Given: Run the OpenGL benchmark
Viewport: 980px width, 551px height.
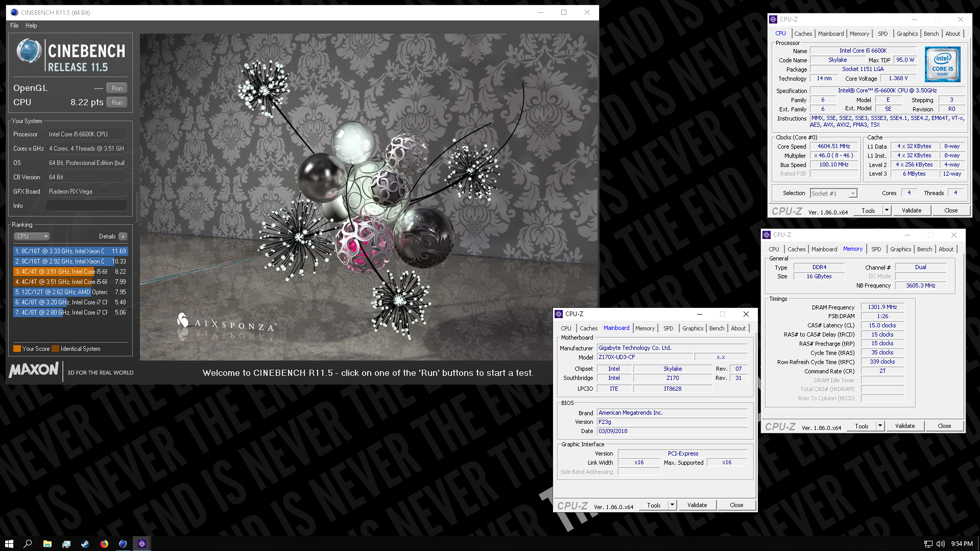Looking at the screenshot, I should [117, 88].
